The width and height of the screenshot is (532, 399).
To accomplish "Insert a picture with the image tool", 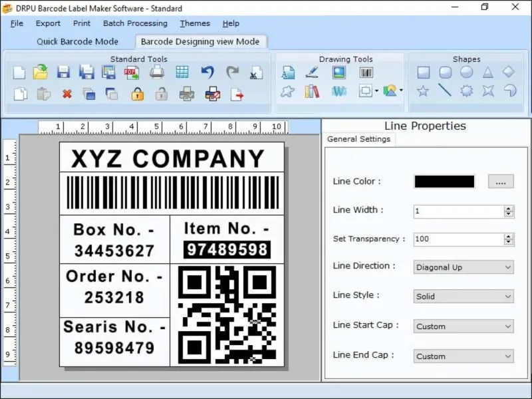I will 339,72.
